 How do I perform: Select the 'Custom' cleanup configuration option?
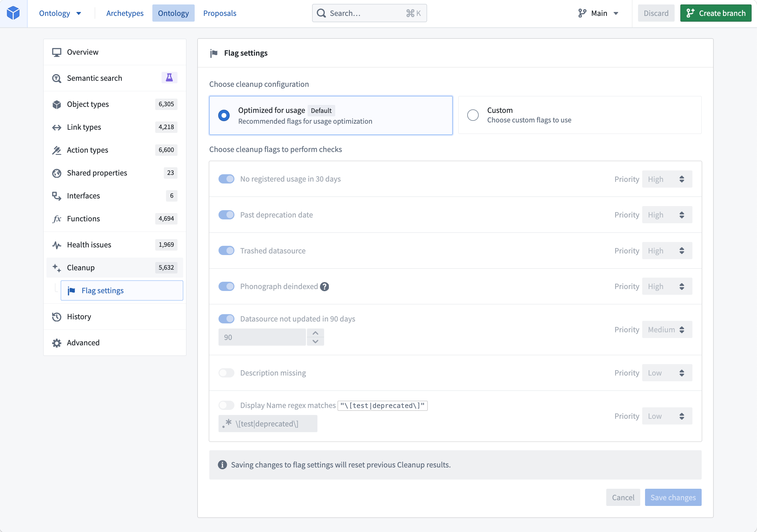point(473,114)
